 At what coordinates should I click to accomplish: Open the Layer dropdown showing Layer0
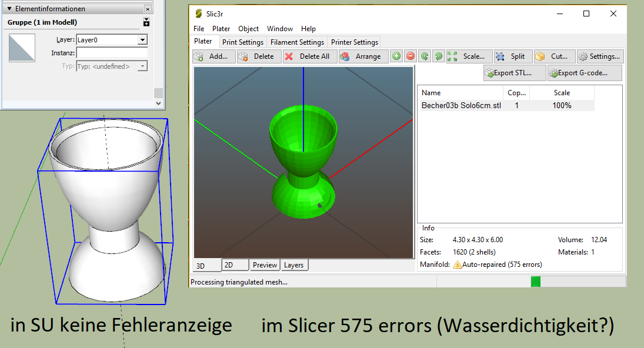point(142,40)
